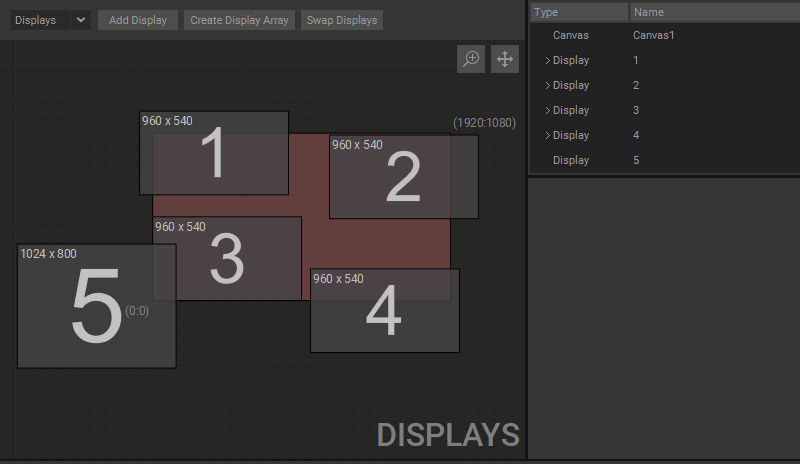Select display rectangle 1 on canvas

(x=214, y=153)
